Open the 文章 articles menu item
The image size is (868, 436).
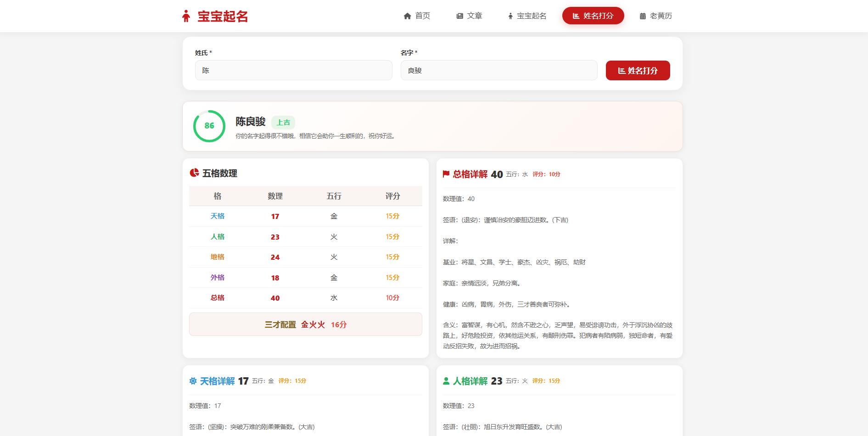[469, 16]
